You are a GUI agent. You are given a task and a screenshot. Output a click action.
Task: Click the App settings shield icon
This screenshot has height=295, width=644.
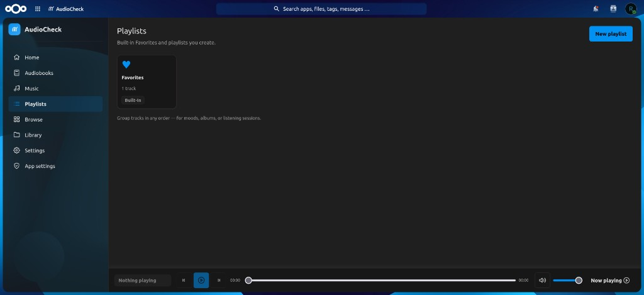point(17,166)
